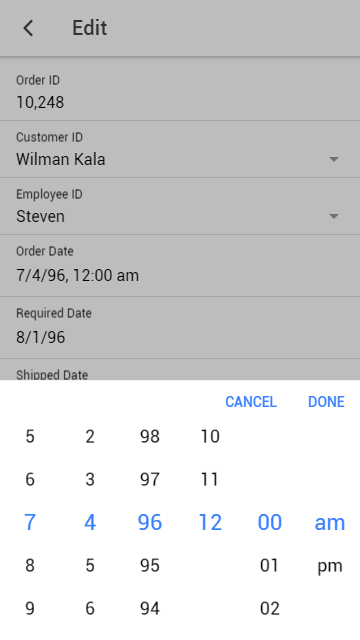
Task: Open the Required Date field
Action: tap(180, 328)
